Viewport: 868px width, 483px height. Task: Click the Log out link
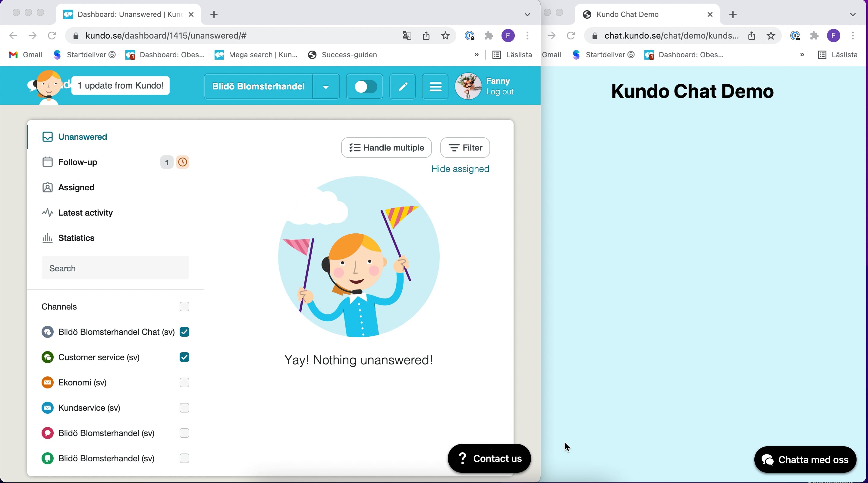500,92
